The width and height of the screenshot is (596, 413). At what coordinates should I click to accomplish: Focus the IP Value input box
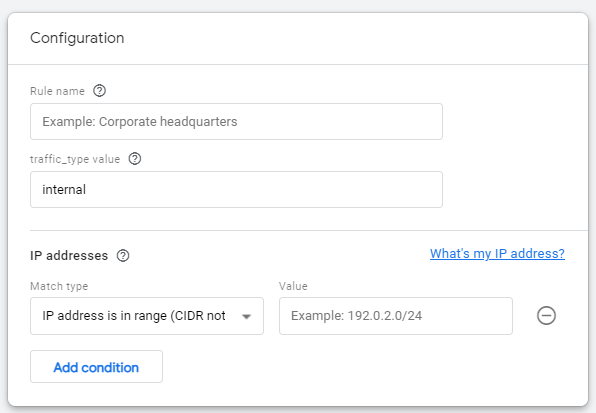[396, 316]
